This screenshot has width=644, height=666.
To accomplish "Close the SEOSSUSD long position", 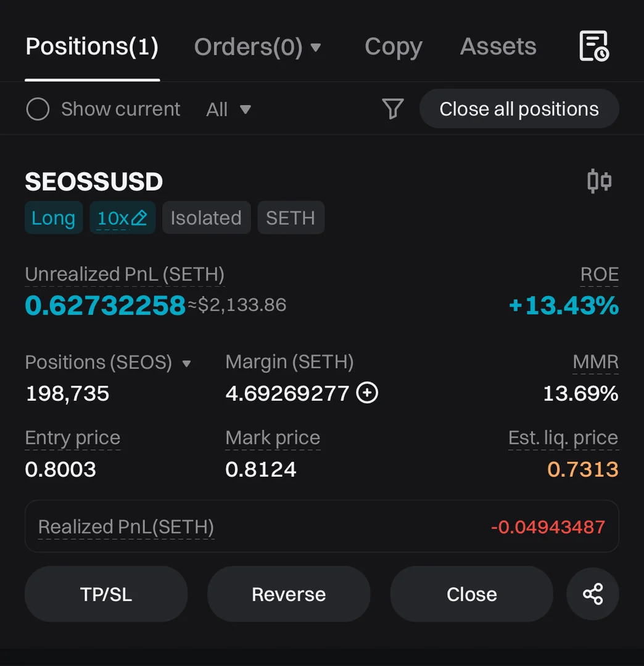I will pos(471,594).
